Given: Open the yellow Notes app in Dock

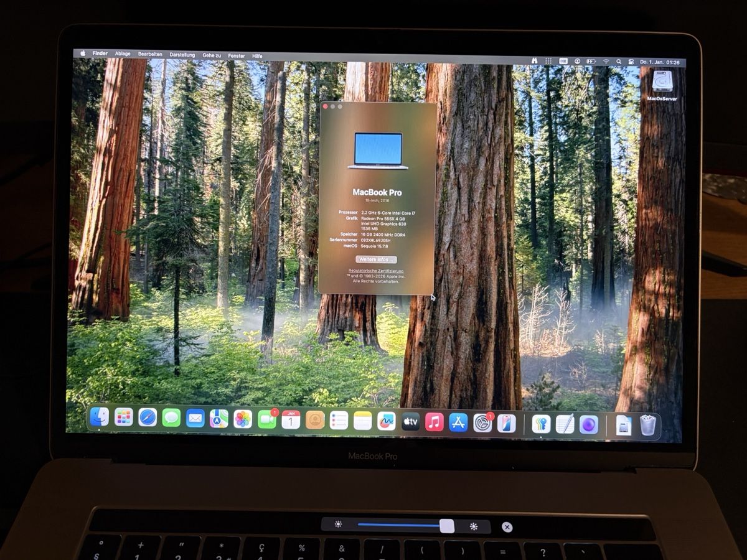Looking at the screenshot, I should (x=362, y=421).
